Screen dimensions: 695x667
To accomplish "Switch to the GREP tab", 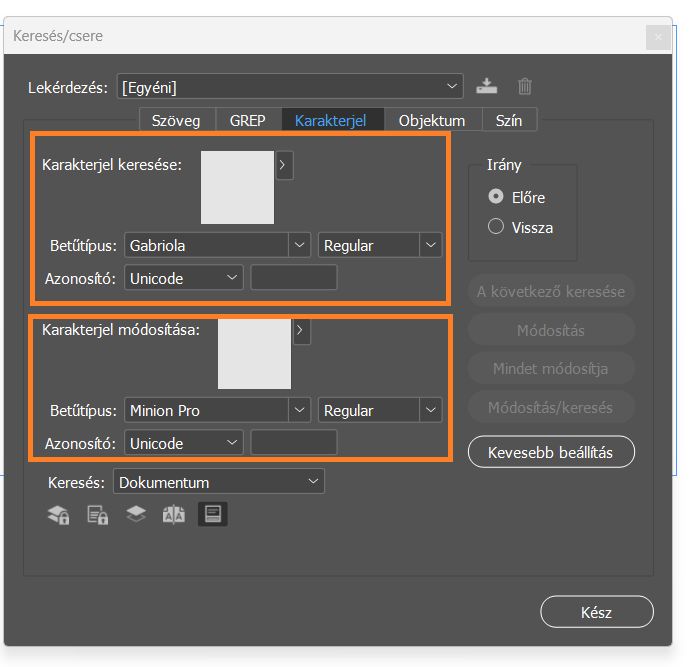I will coord(248,121).
